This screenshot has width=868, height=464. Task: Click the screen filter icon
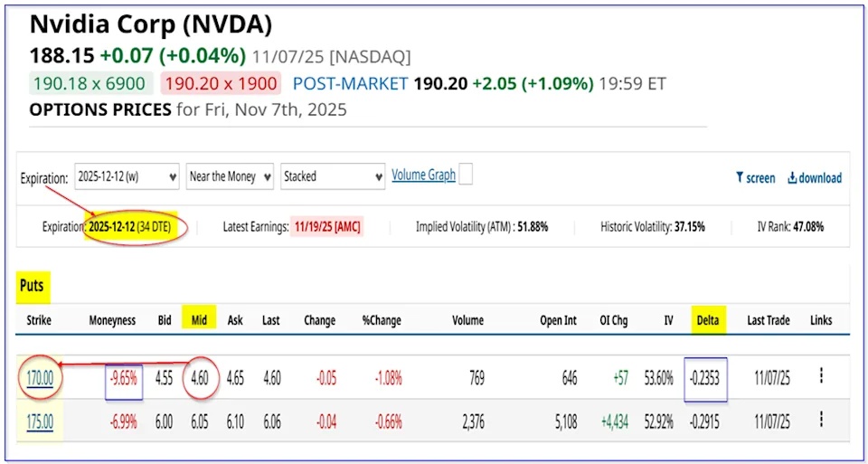739,178
